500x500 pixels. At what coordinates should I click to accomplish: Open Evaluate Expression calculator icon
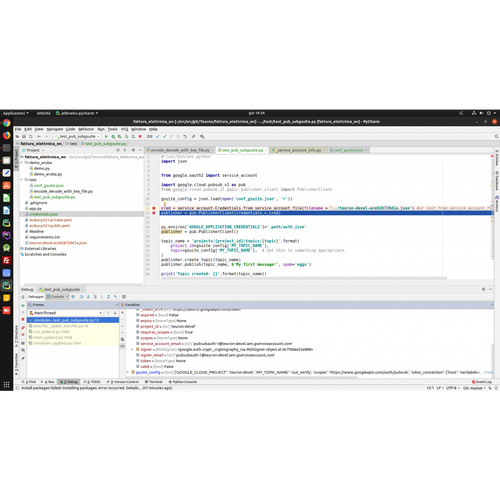[x=124, y=297]
